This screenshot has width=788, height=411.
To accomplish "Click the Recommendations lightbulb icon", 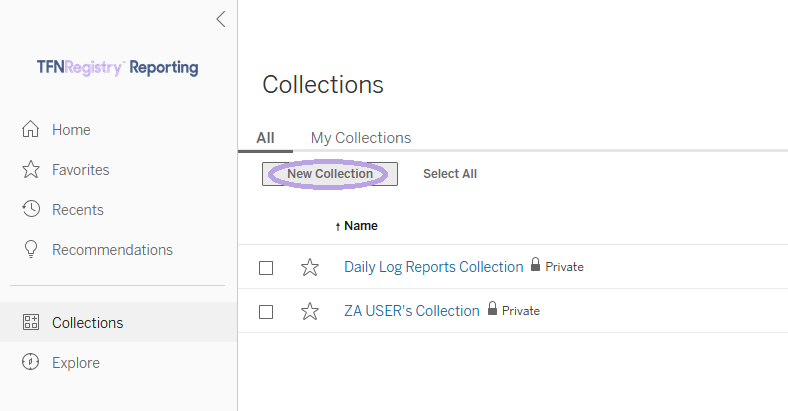I will (x=31, y=249).
